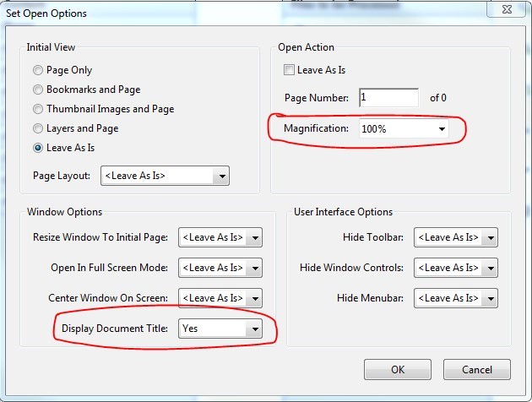Pick the Layers and Page option
Image resolution: width=532 pixels, height=402 pixels.
38,128
